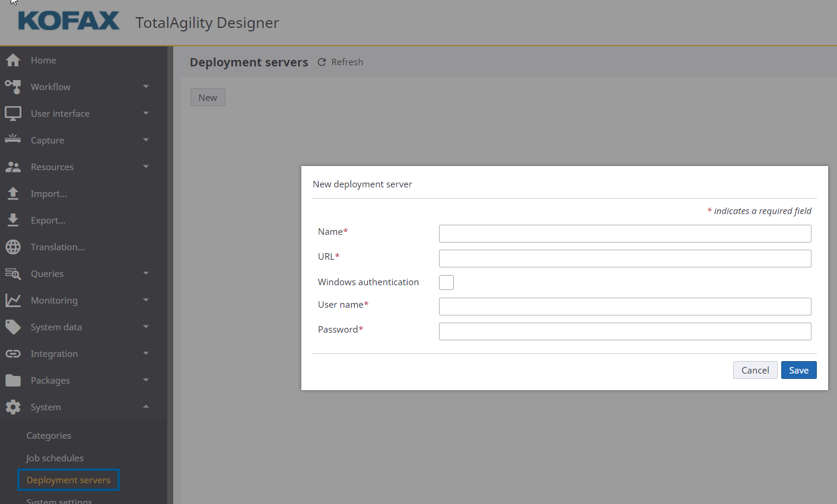Viewport: 837px width, 504px height.
Task: Click the Translation globe icon
Action: pos(13,247)
